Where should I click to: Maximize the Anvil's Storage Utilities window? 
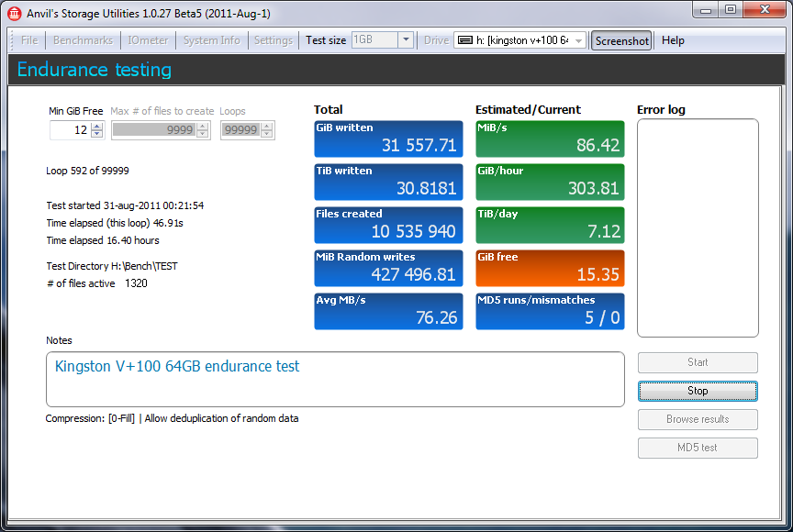coord(731,9)
